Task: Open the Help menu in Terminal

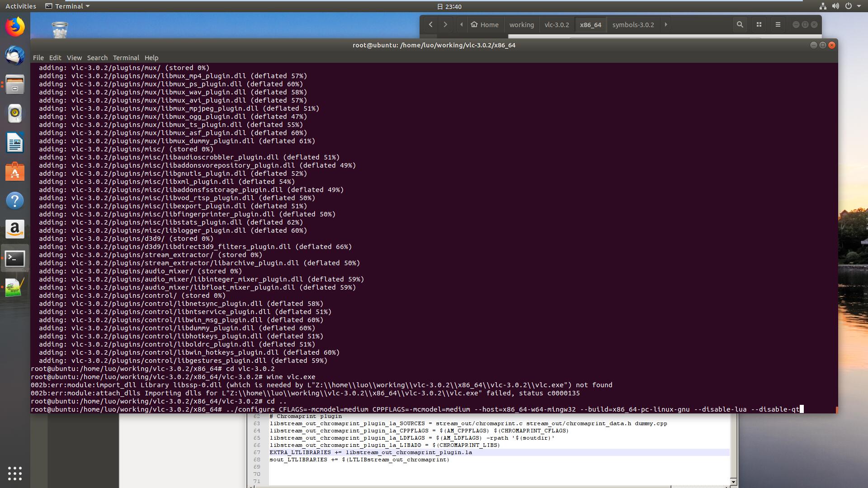Action: tap(151, 58)
